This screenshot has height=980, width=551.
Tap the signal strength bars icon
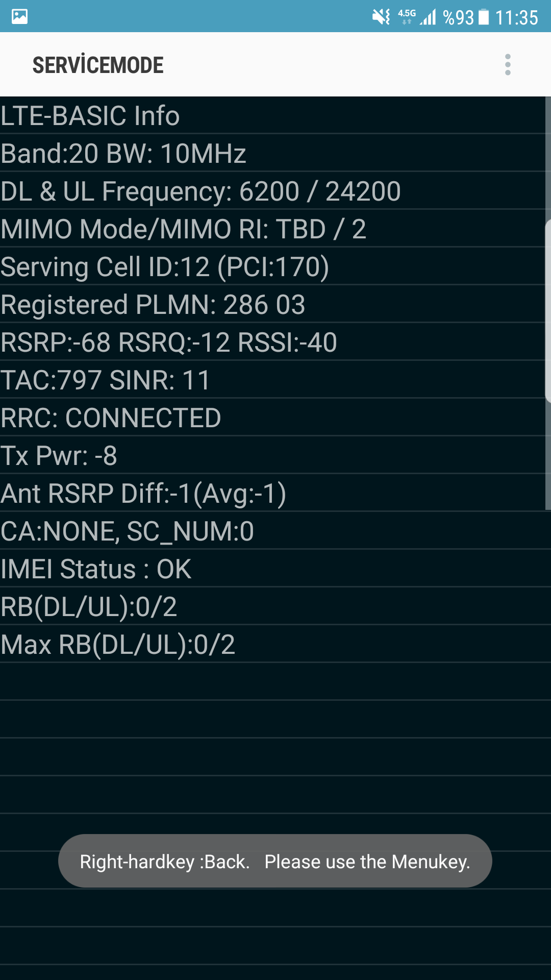pos(429,17)
